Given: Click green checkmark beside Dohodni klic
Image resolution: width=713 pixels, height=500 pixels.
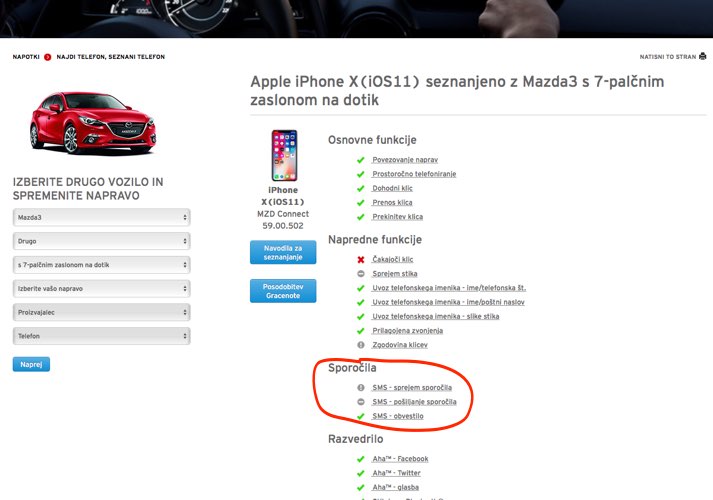Looking at the screenshot, I should click(x=361, y=188).
